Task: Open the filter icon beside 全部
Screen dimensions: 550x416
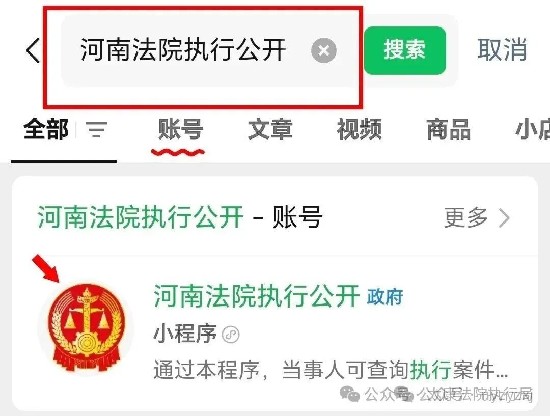Action: 97,129
